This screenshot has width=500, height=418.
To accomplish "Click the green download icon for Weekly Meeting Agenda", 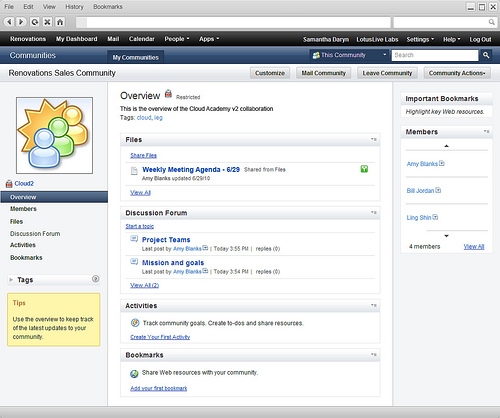I will pyautogui.click(x=364, y=169).
